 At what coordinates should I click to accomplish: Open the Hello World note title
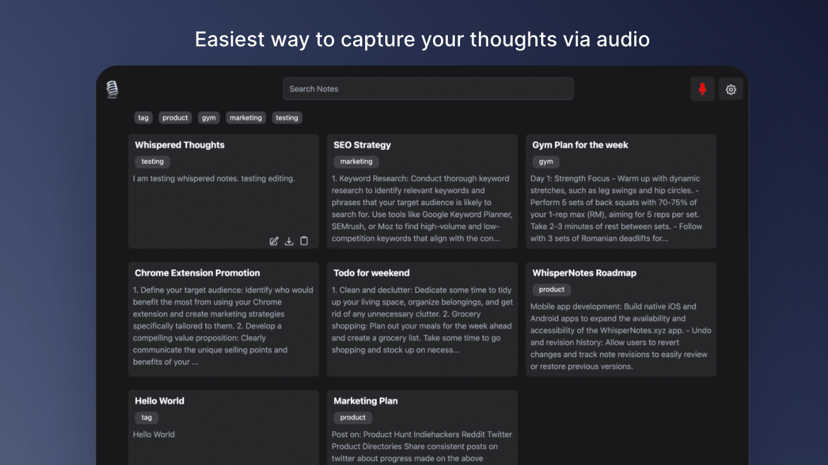[x=159, y=401]
